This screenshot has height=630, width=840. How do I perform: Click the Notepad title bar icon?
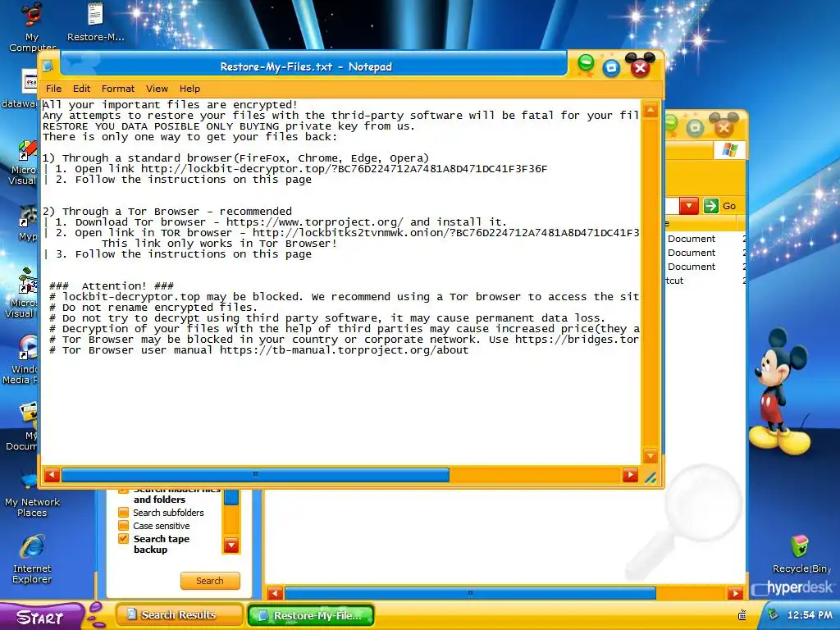click(x=48, y=66)
